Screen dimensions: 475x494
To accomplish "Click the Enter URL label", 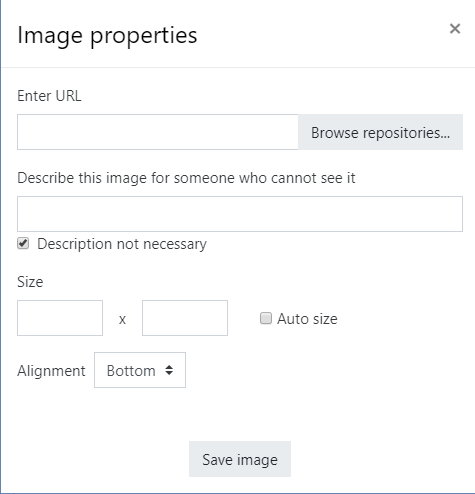I will click(x=49, y=96).
